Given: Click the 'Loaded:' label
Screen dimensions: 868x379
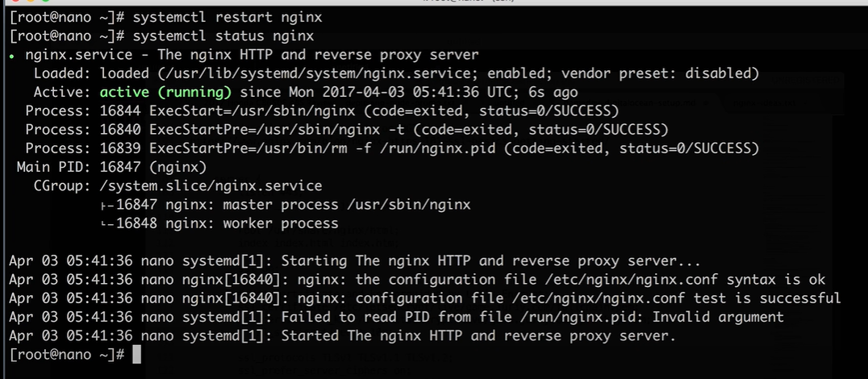Looking at the screenshot, I should (63, 73).
